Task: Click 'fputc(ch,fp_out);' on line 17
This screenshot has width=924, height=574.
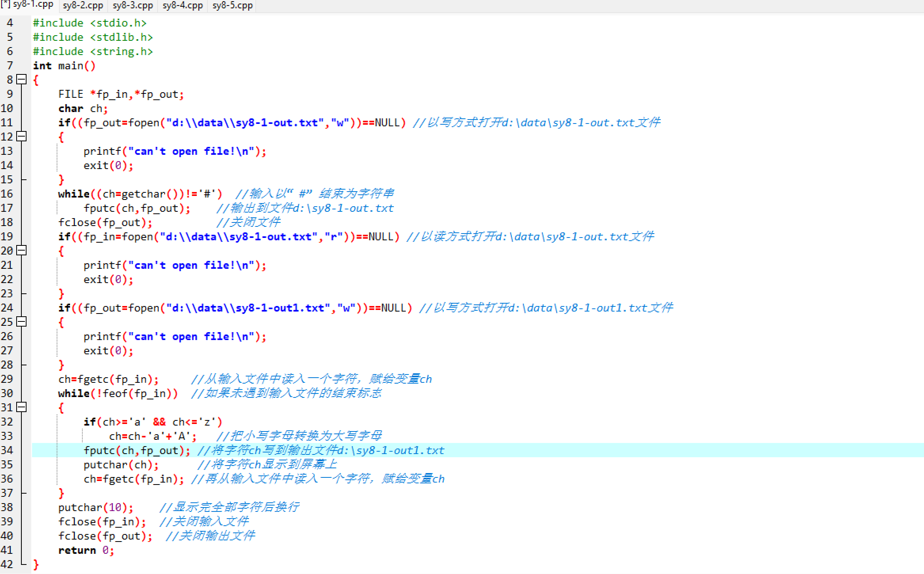Action: [x=137, y=208]
